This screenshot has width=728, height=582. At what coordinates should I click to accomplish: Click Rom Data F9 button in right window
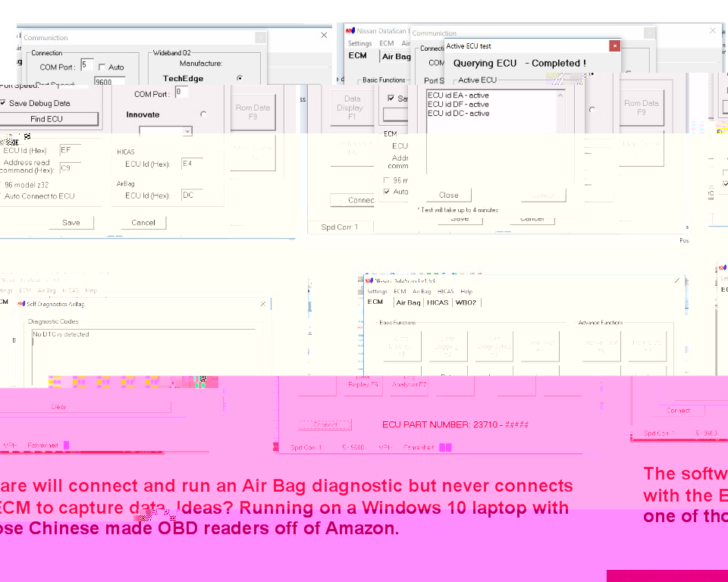642,108
